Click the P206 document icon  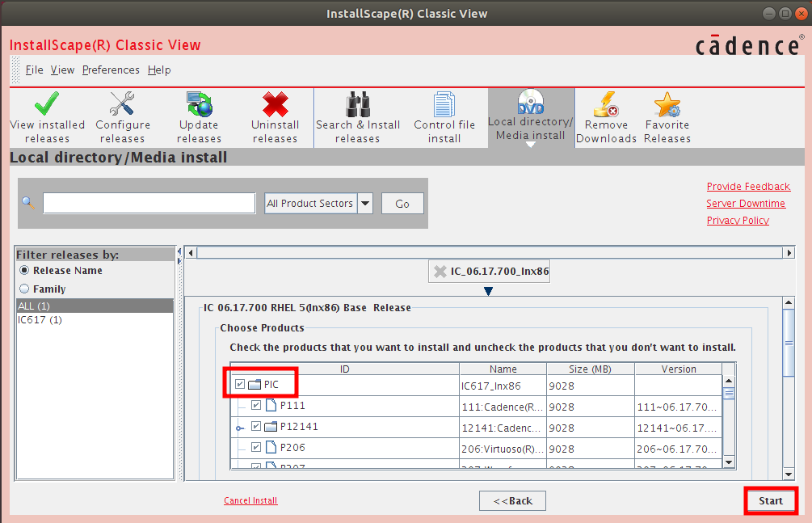click(x=271, y=447)
